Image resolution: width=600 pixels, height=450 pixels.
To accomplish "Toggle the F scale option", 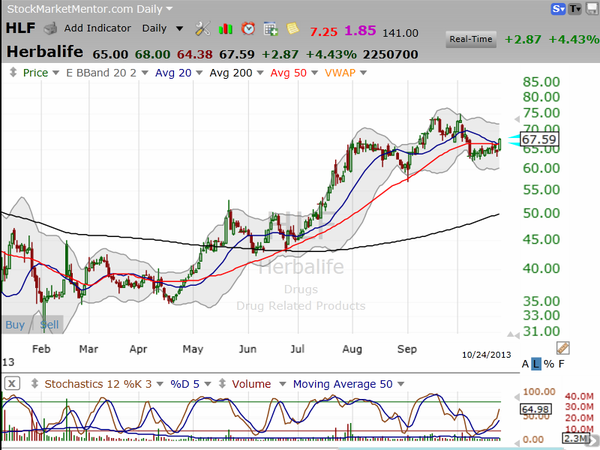I will click(561, 364).
